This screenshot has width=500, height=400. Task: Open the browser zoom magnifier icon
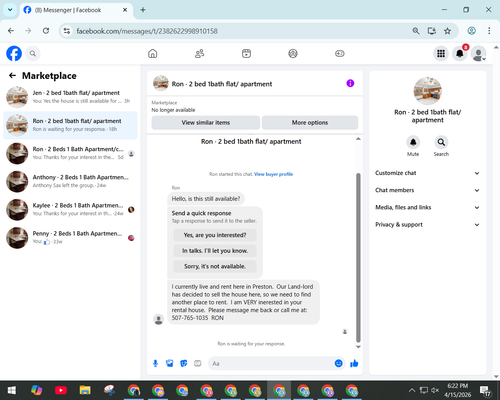(416, 31)
